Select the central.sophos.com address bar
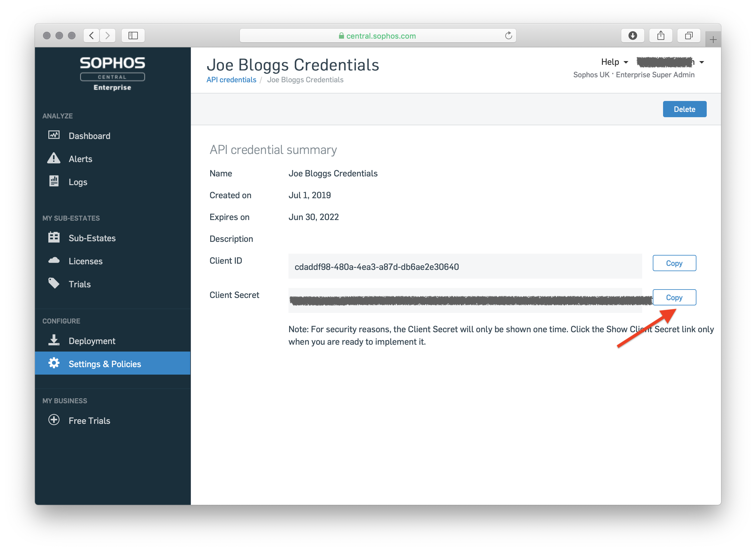The image size is (756, 551). [x=378, y=35]
